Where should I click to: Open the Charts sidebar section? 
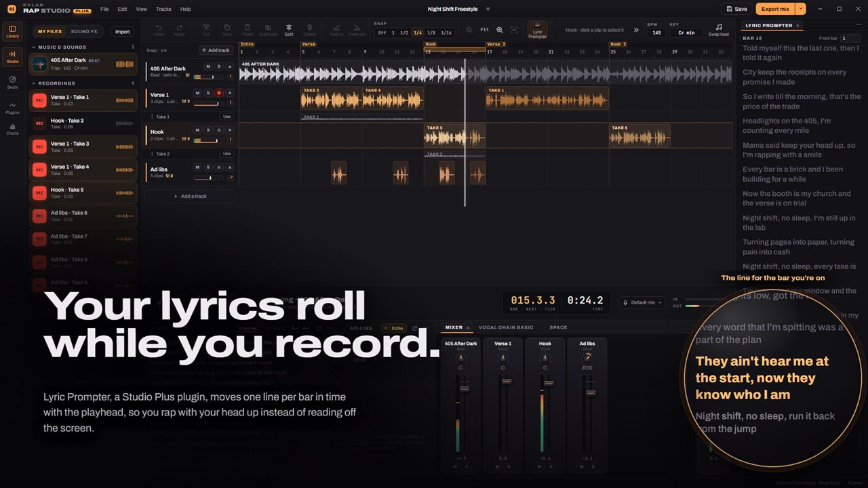pyautogui.click(x=12, y=129)
